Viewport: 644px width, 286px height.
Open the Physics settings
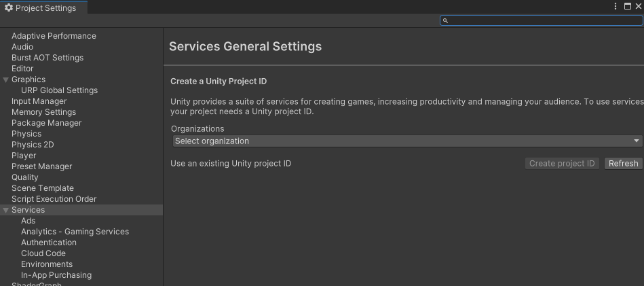(x=26, y=134)
